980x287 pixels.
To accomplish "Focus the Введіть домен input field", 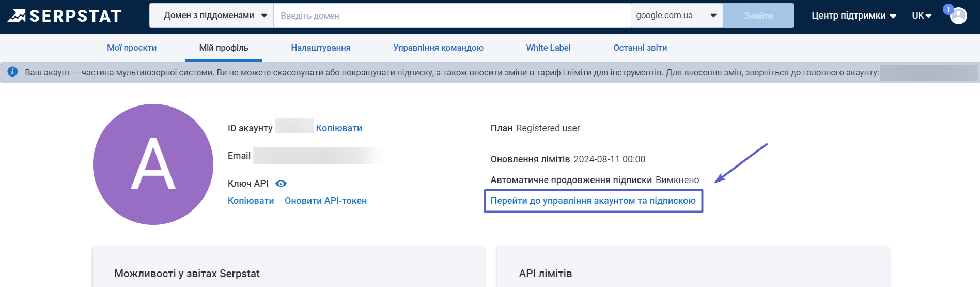I will (452, 16).
